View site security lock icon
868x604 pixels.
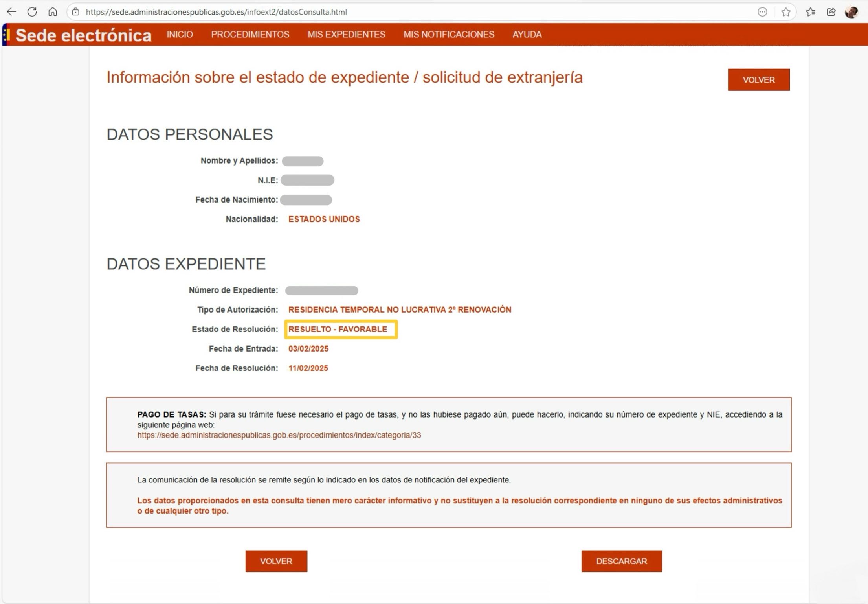[x=76, y=12]
